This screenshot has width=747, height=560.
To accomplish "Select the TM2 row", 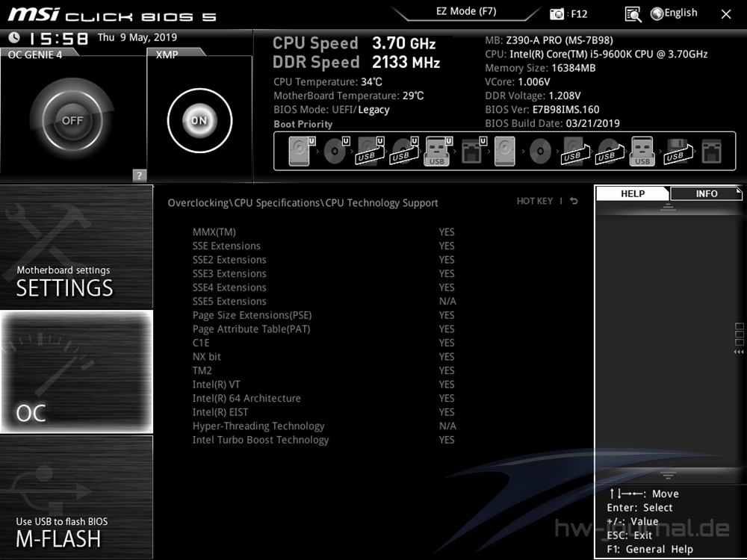I will click(324, 370).
